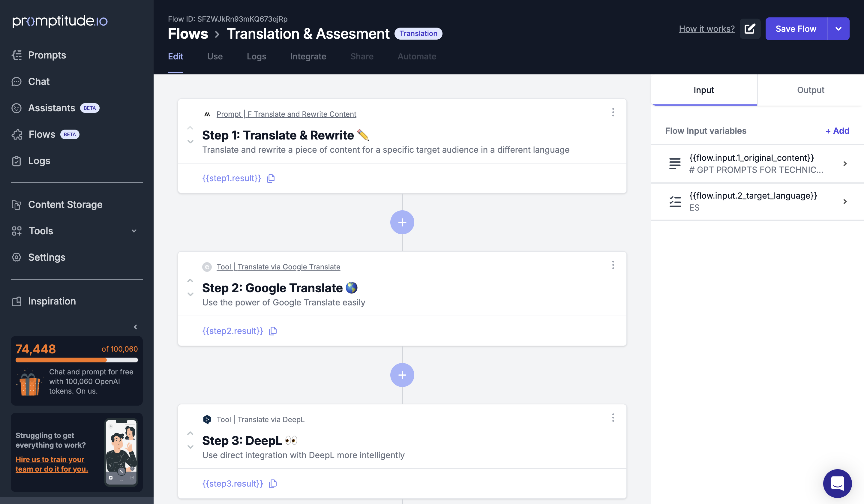Switch to the Edit tab
The image size is (864, 504).
(175, 57)
